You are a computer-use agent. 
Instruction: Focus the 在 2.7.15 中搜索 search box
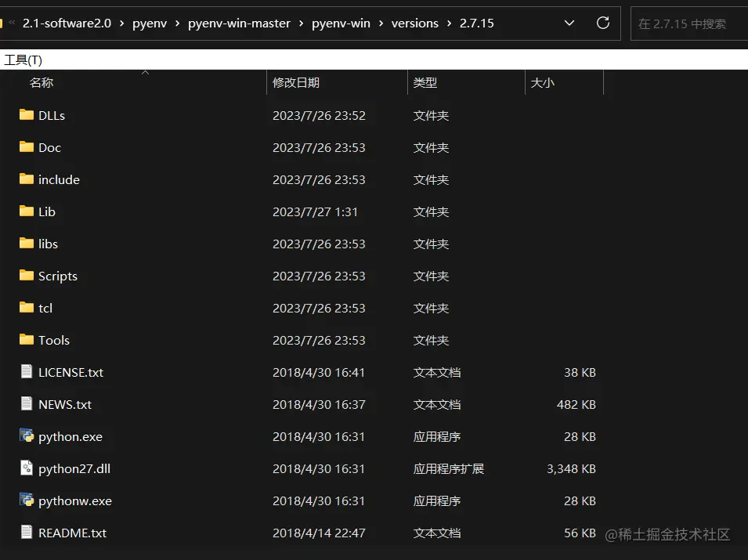[688, 23]
